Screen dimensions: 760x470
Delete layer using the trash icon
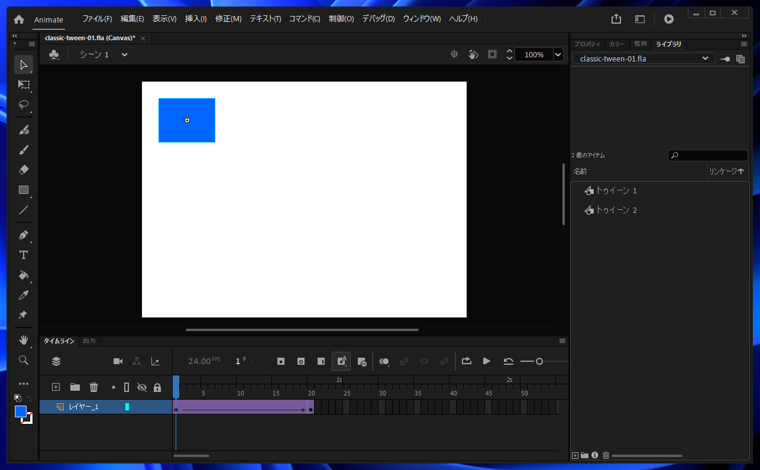[x=94, y=388]
